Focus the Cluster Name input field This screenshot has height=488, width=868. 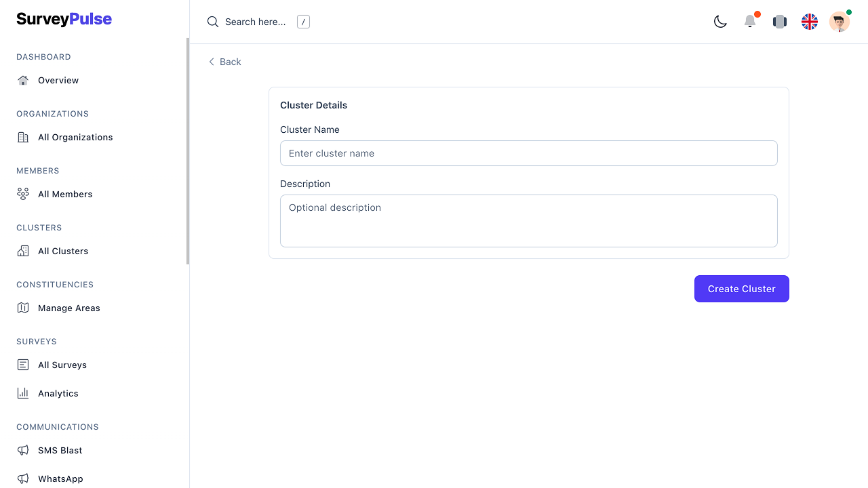(528, 153)
